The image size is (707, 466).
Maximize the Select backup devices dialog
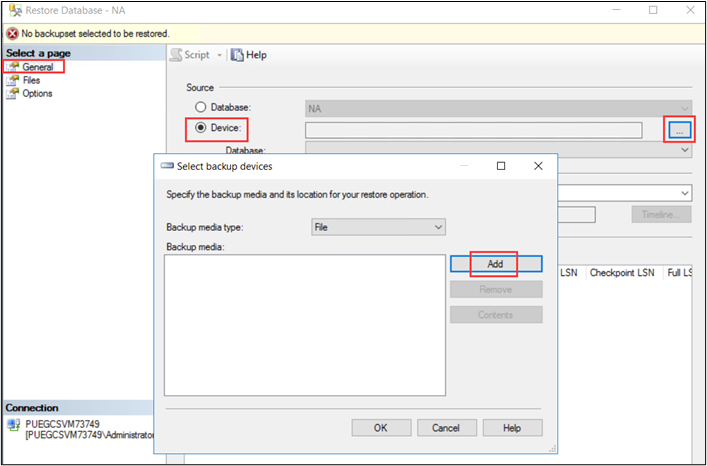(x=500, y=166)
